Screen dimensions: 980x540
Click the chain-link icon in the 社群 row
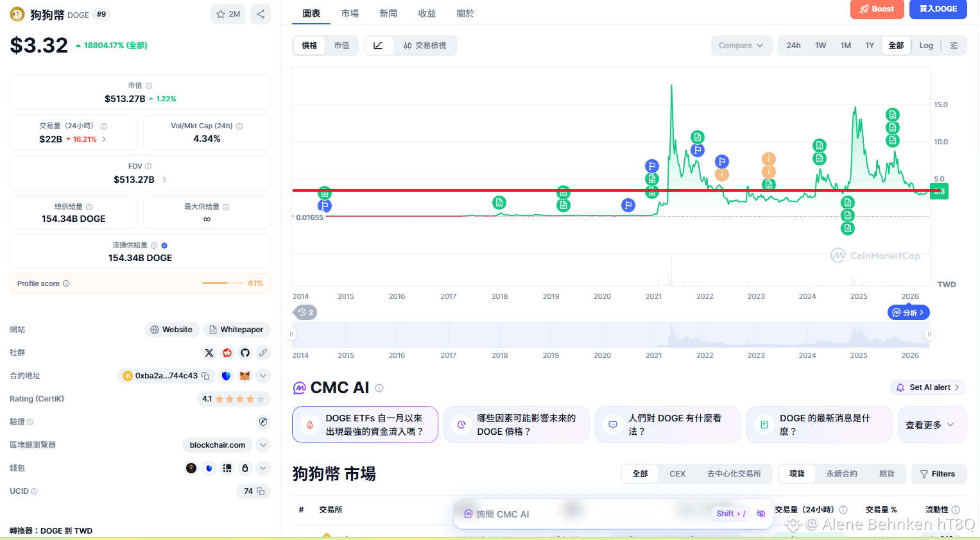click(x=263, y=353)
